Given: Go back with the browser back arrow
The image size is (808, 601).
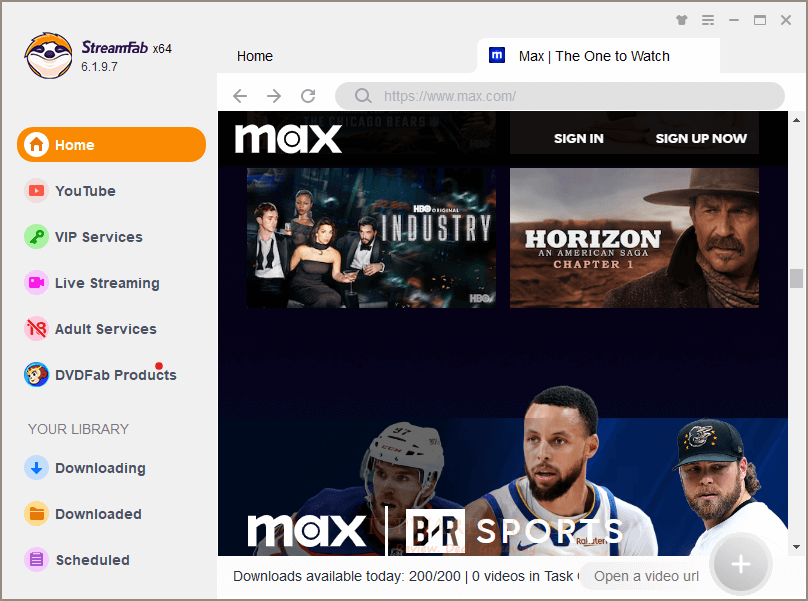Looking at the screenshot, I should coord(240,96).
